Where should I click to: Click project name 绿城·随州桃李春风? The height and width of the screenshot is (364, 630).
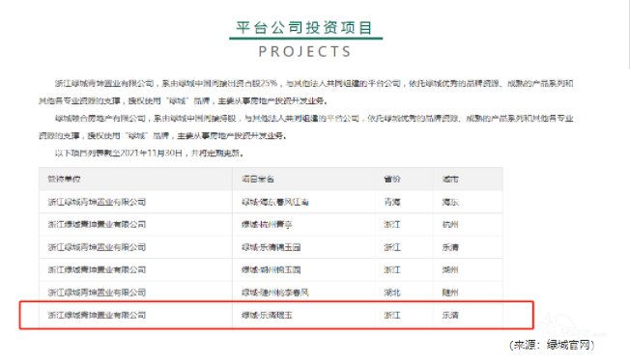[275, 293]
